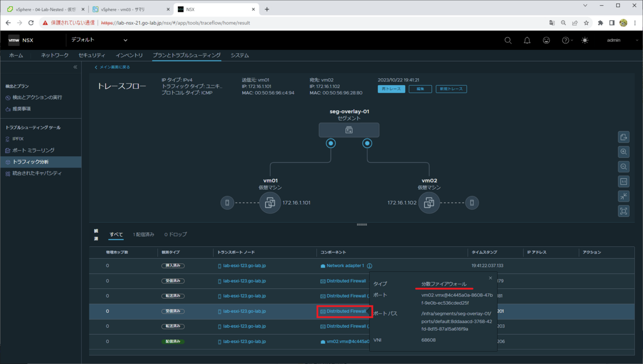643x364 pixels.
Task: Click the 物理ホップ数 column header
Action: click(x=116, y=252)
